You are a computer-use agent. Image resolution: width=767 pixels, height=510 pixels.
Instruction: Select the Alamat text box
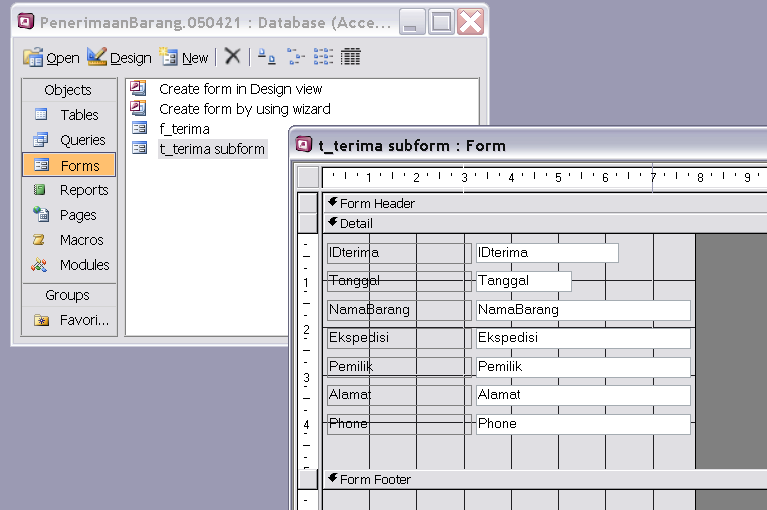(584, 395)
